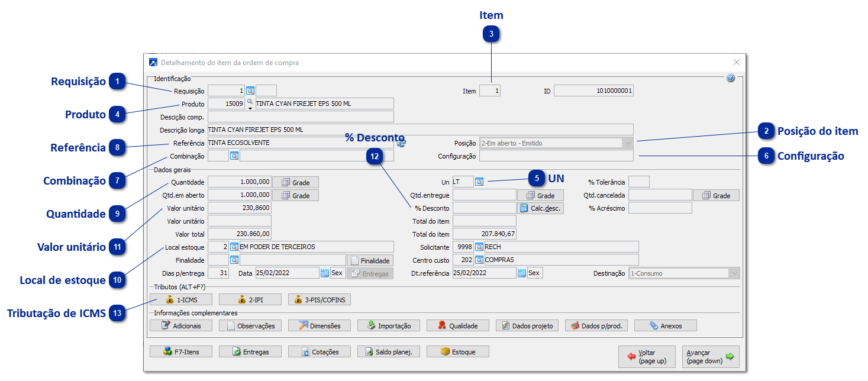Open Grade for Qtd.em aberto
The width and height of the screenshot is (868, 381).
coord(295,195)
